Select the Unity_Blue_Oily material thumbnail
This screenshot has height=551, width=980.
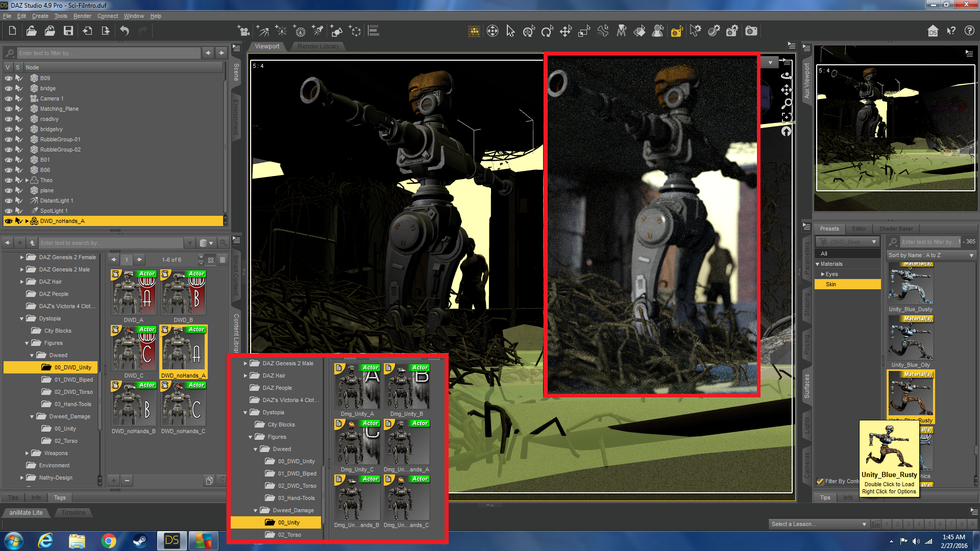coord(911,338)
